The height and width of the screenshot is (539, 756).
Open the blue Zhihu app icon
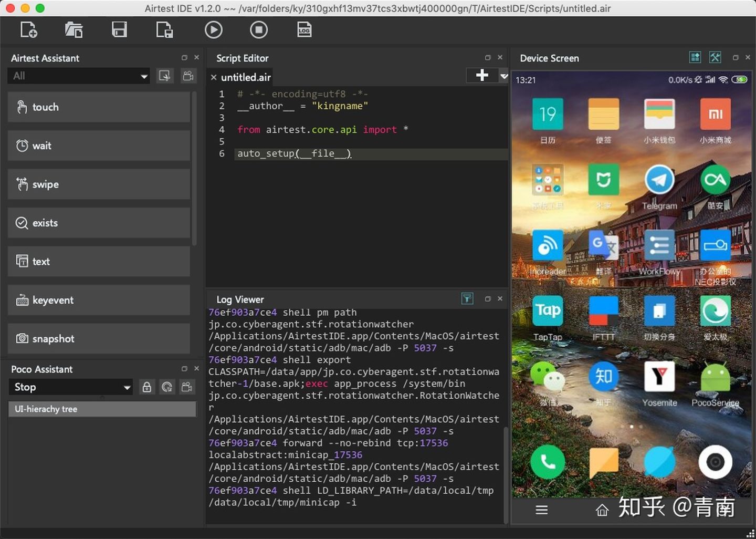pos(603,376)
